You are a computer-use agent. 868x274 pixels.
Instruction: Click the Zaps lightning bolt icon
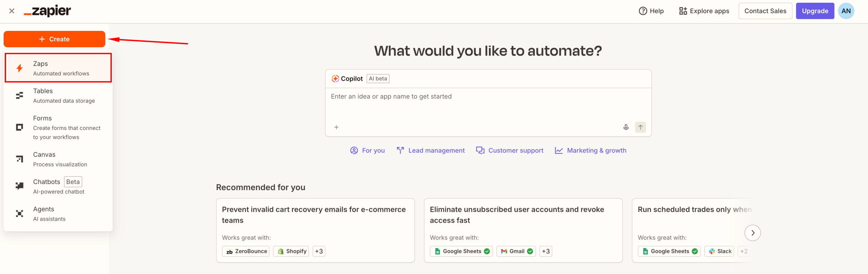20,68
